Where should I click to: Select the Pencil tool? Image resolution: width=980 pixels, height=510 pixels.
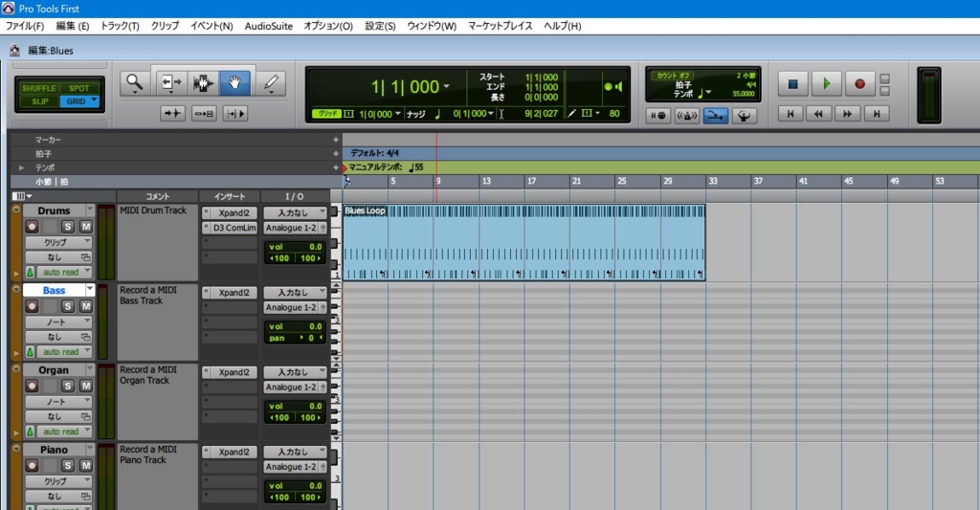pos(271,83)
